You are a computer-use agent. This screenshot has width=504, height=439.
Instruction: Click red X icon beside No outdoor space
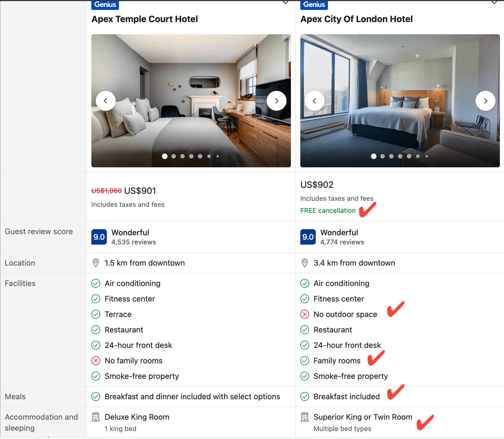pos(305,314)
